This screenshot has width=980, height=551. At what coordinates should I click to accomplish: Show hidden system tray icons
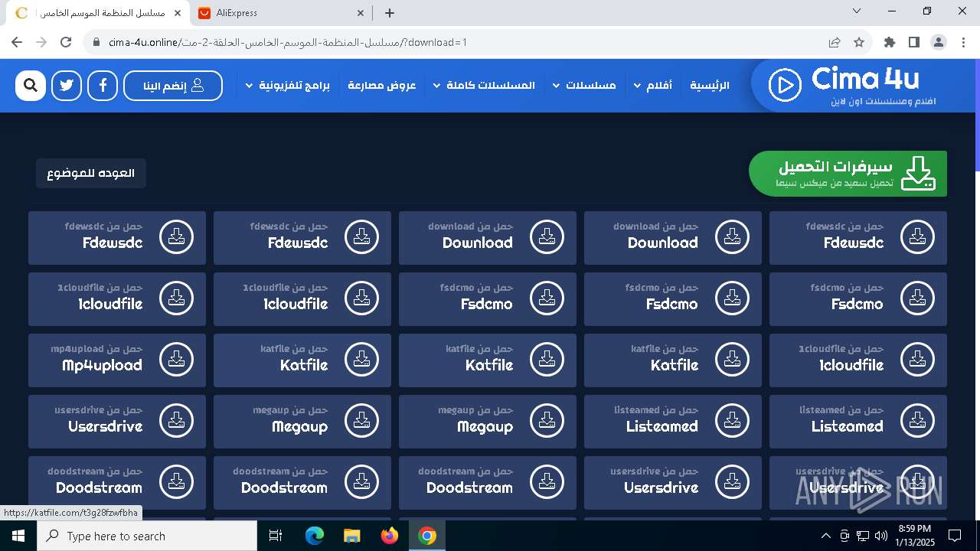(825, 536)
